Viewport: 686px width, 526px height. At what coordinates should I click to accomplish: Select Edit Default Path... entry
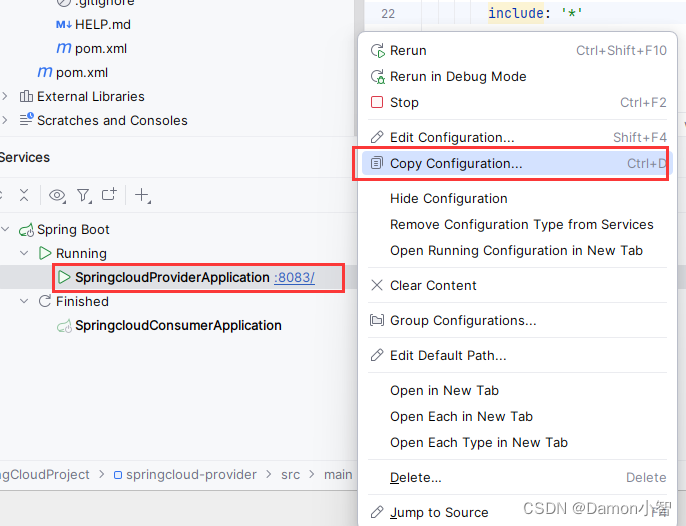(x=518, y=355)
